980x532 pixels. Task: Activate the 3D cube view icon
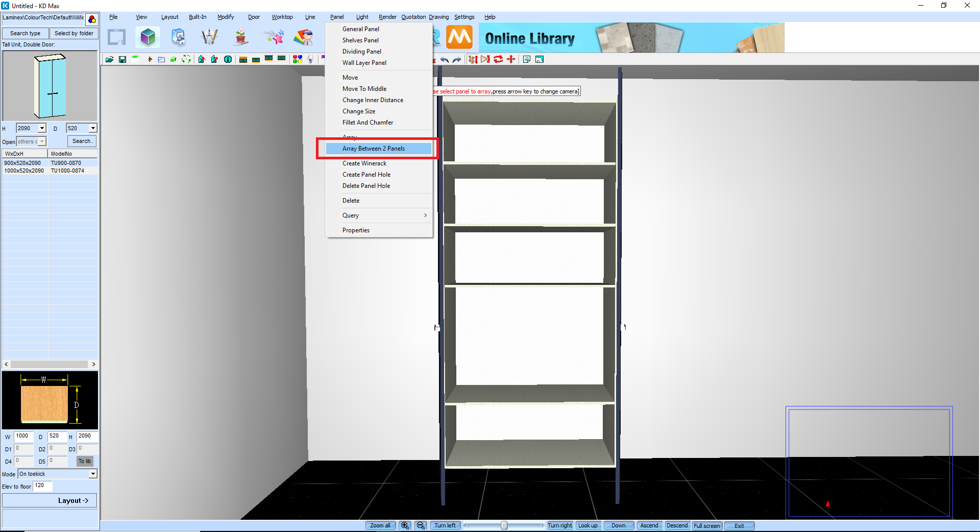[148, 37]
